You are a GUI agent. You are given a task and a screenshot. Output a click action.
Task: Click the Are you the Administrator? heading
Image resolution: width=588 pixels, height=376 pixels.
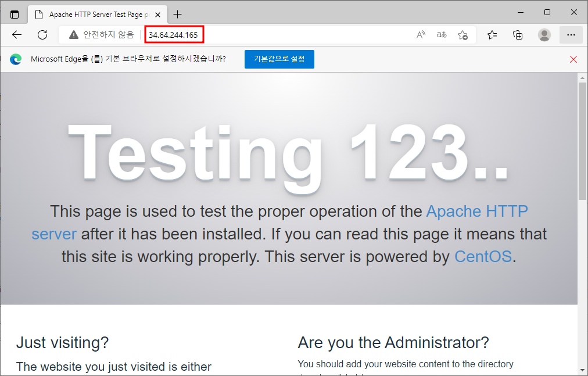[x=393, y=343]
